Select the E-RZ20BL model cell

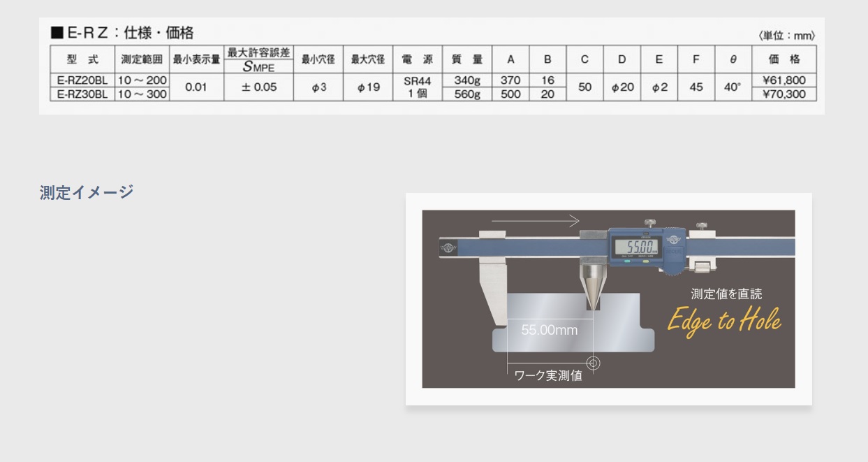82,80
